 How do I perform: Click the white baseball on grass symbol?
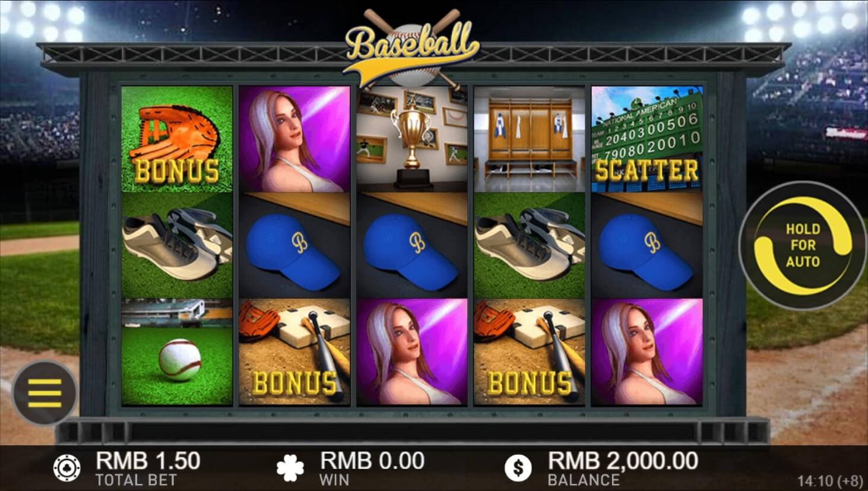pos(177,352)
